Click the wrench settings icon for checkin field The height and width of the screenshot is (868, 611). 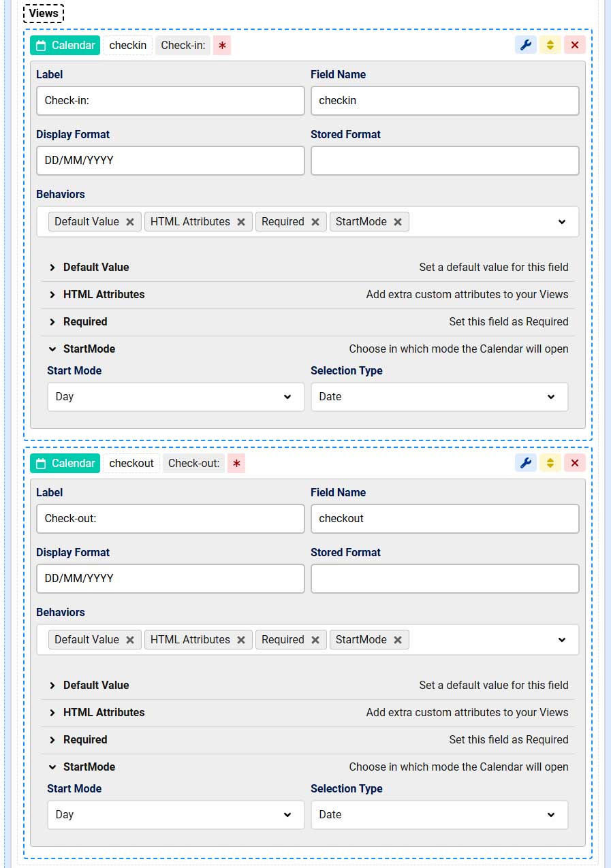click(525, 46)
